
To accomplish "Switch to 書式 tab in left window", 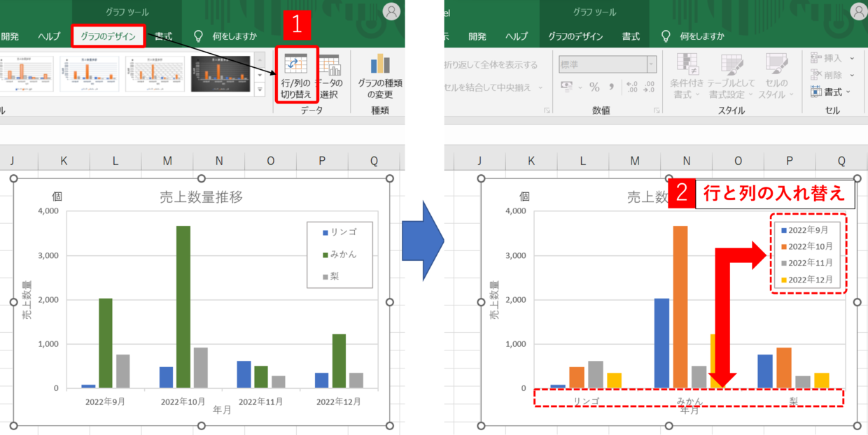I will 164,36.
